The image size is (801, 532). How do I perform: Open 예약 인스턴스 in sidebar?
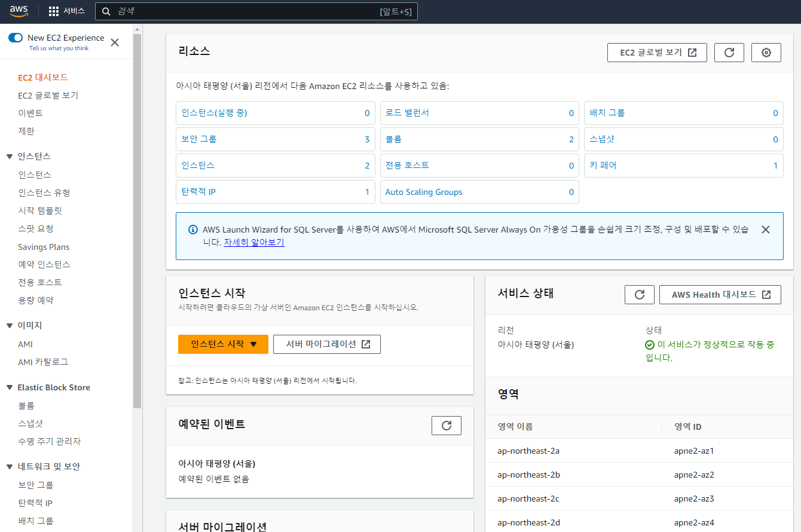pyautogui.click(x=44, y=265)
